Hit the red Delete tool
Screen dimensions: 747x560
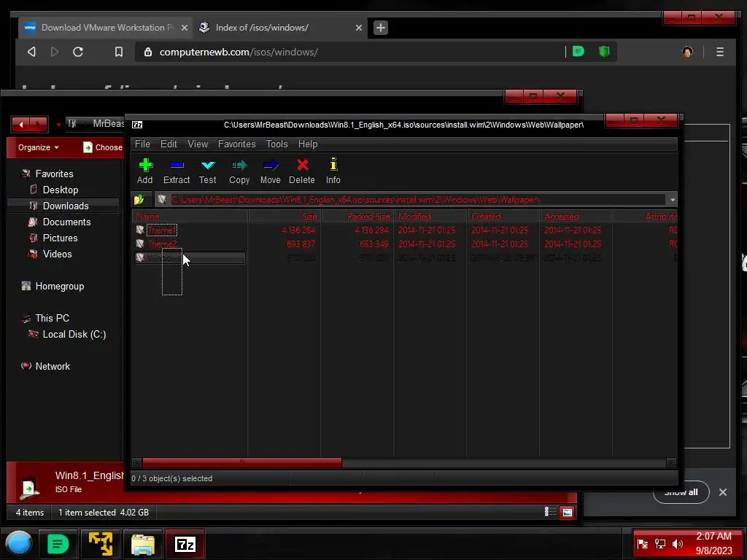coord(301,171)
